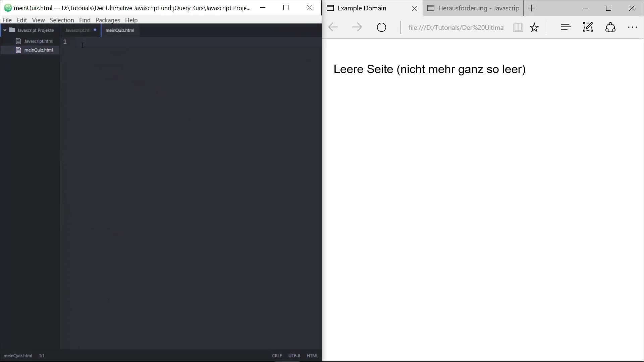Screen dimensions: 644x362
Task: Click the Leere Seite page text
Action: coord(430,69)
